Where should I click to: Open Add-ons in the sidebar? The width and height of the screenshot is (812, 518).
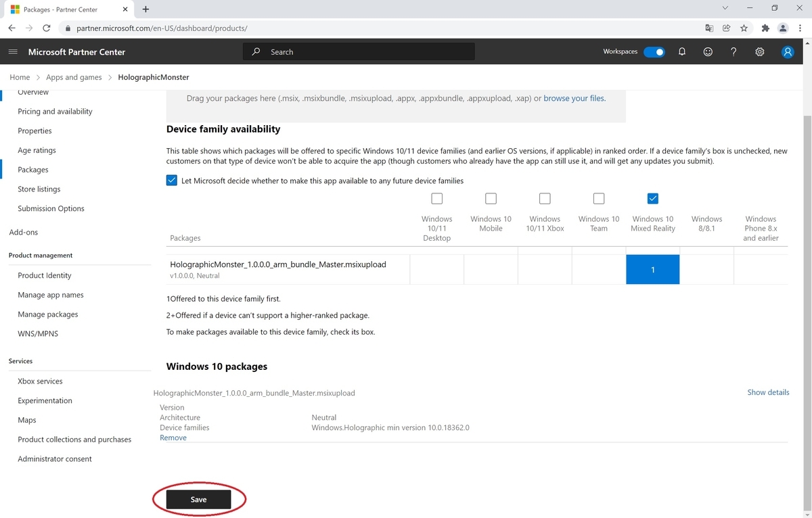24,232
